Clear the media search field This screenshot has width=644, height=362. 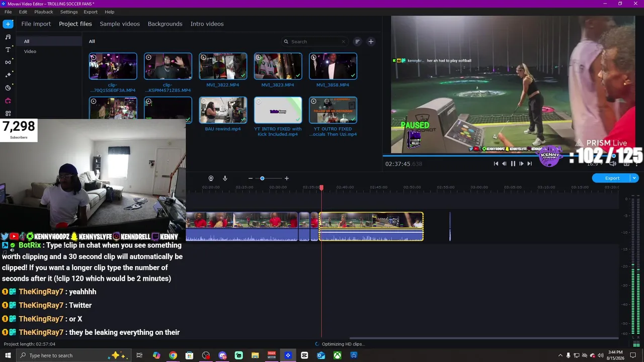tap(344, 42)
